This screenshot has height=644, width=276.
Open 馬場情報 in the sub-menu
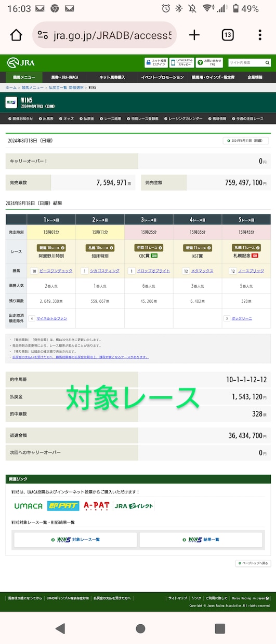217,118
